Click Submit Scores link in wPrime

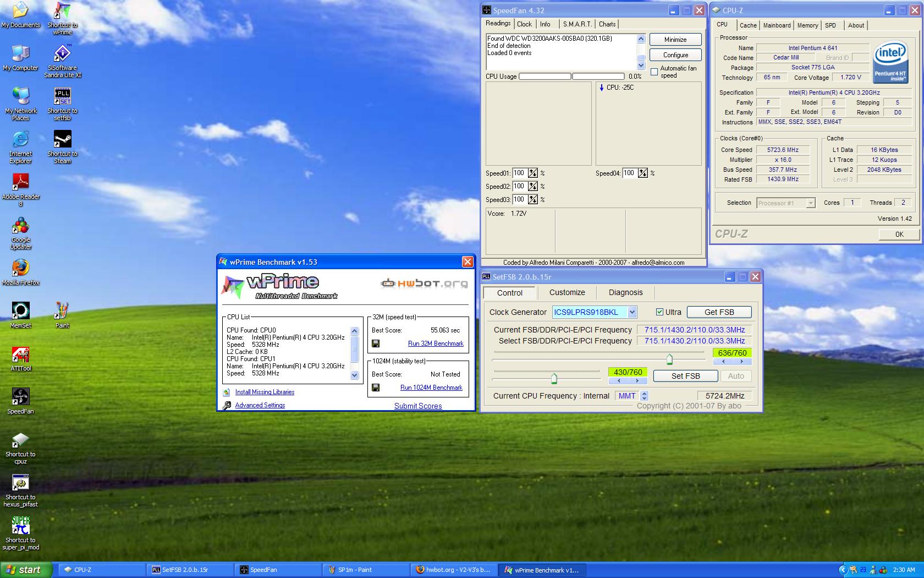coord(418,406)
